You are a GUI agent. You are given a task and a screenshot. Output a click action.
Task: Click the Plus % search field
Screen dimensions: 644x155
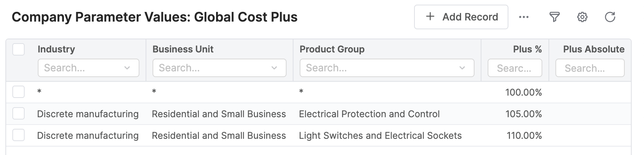[x=515, y=68]
